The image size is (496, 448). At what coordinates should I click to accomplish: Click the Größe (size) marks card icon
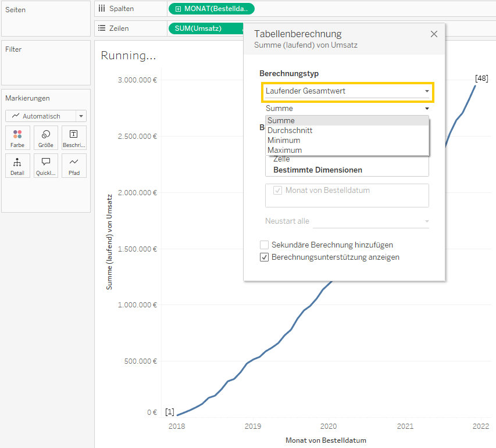pyautogui.click(x=46, y=138)
